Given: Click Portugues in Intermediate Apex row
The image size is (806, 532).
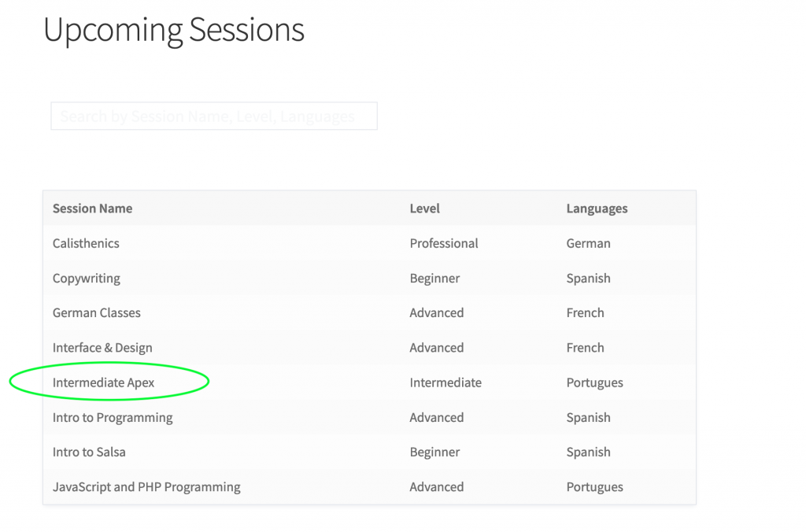Looking at the screenshot, I should pos(595,383).
